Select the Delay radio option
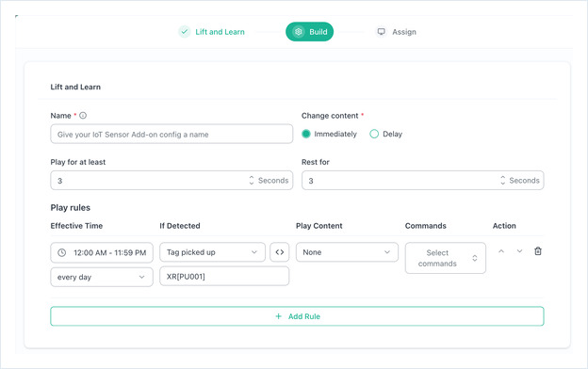The height and width of the screenshot is (369, 588). coord(374,134)
